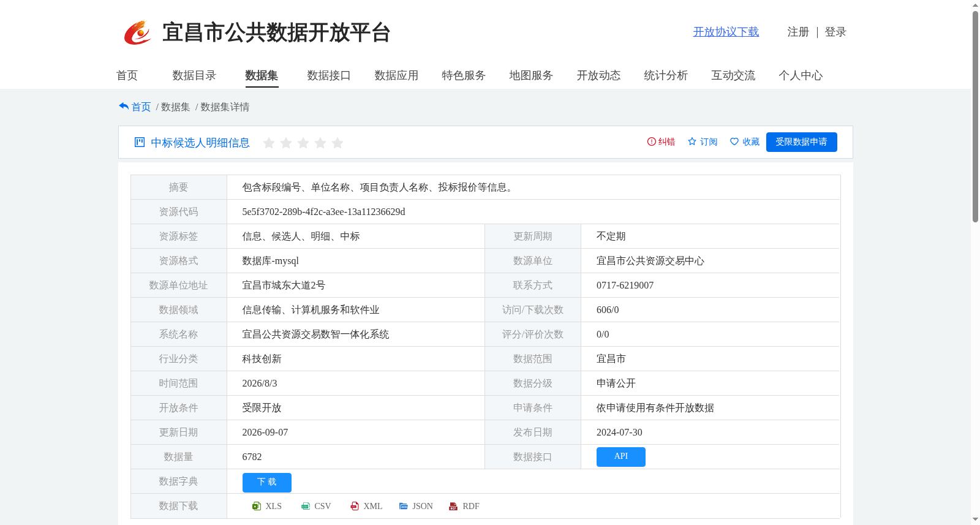
Task: Click the dataset icon before 中标候选人明细信息
Action: (x=140, y=142)
